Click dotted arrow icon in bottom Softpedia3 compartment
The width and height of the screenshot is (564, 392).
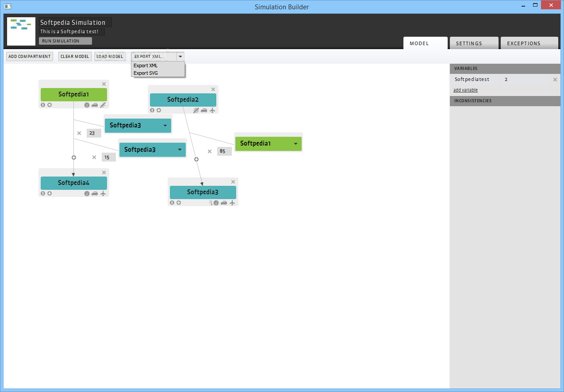(x=211, y=203)
